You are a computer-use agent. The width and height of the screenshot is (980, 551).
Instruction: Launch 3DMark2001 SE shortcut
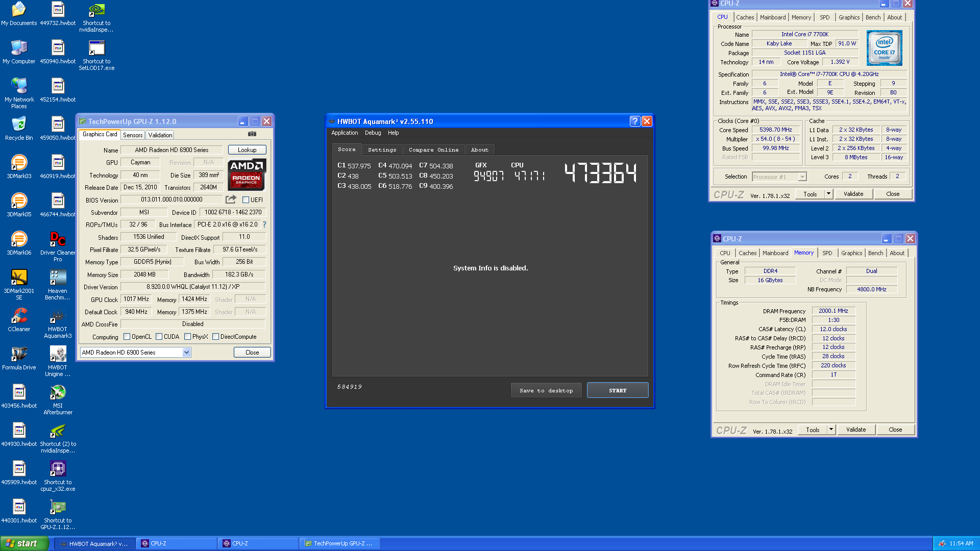[19, 285]
